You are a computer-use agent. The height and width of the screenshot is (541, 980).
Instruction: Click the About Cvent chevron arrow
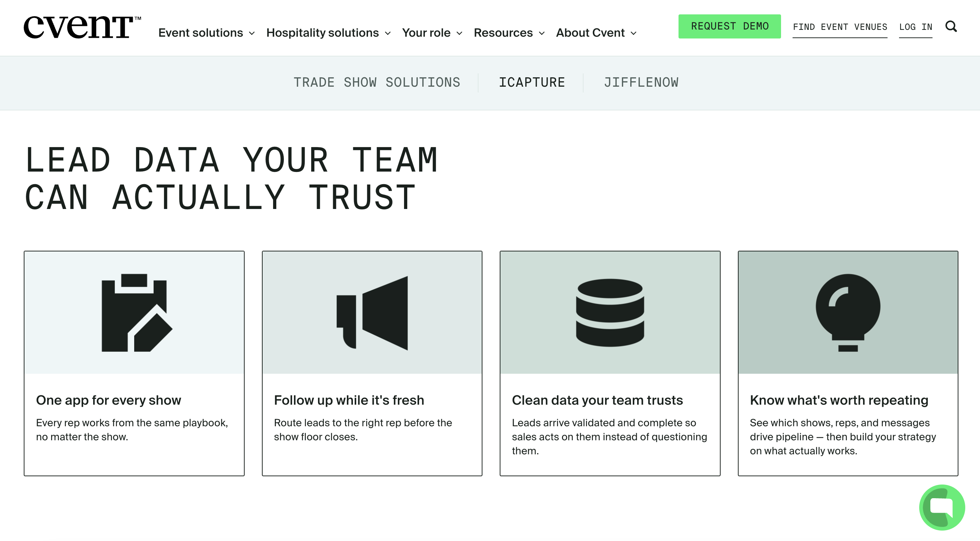634,33
